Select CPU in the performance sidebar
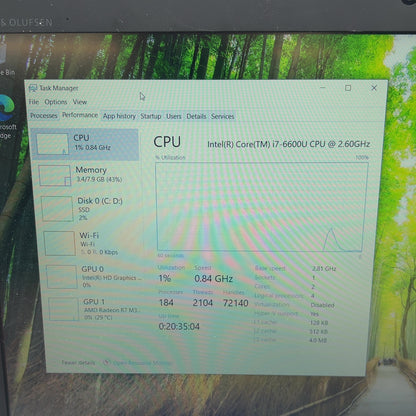Screen dimensions: 416x416 click(85, 144)
